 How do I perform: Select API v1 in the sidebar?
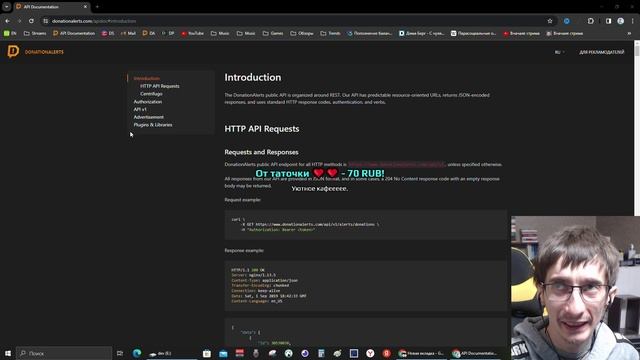click(140, 109)
